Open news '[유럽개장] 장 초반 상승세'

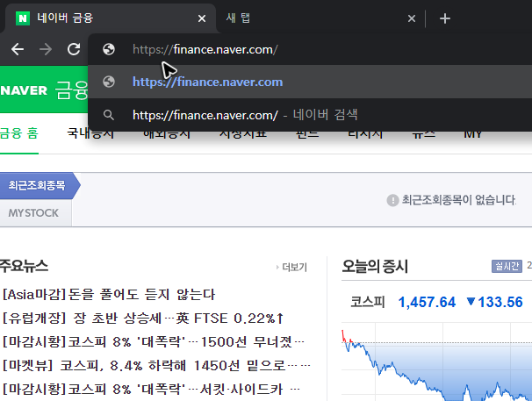tap(143, 319)
